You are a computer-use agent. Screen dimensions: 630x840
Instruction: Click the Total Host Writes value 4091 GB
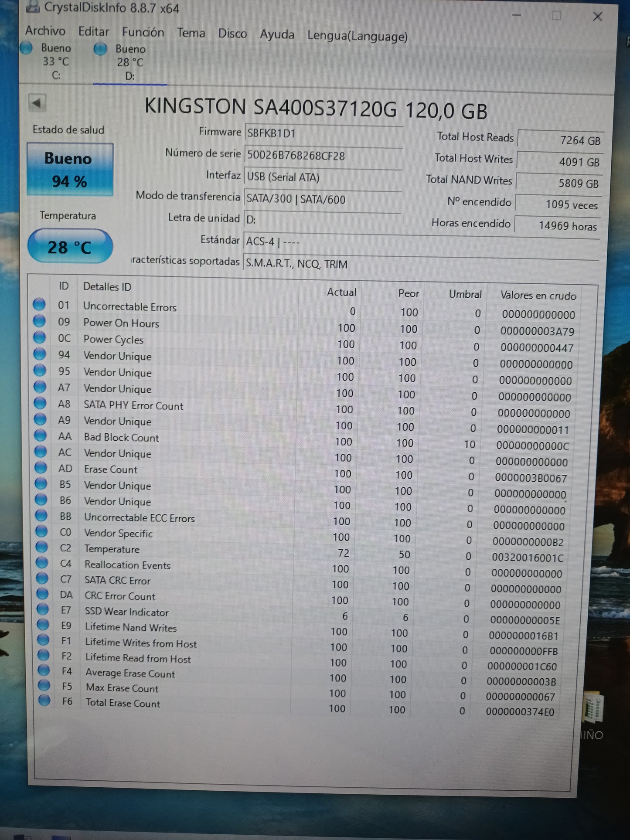[x=560, y=161]
